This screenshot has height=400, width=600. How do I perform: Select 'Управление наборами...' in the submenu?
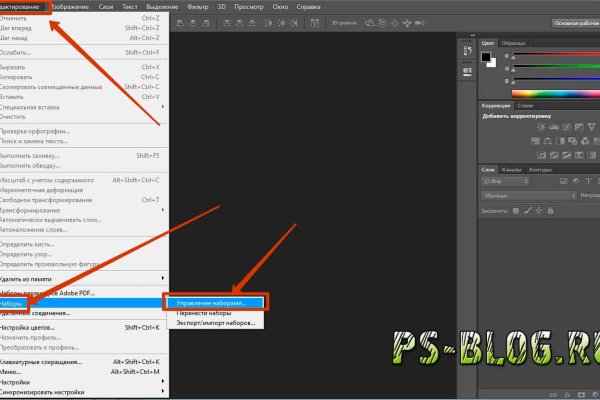[216, 302]
